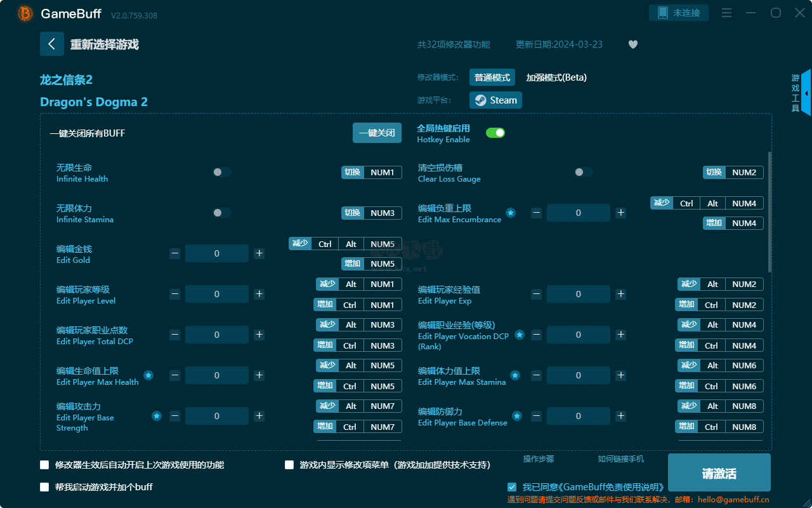Increase Edit Player Total DCP with plus
Screen dimensions: 812x508
click(x=259, y=335)
